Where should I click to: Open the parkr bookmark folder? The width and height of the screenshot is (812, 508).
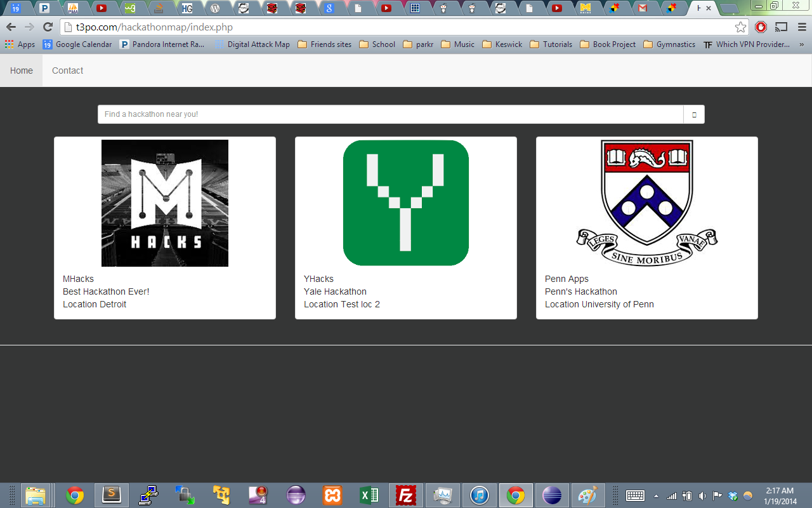click(418, 44)
